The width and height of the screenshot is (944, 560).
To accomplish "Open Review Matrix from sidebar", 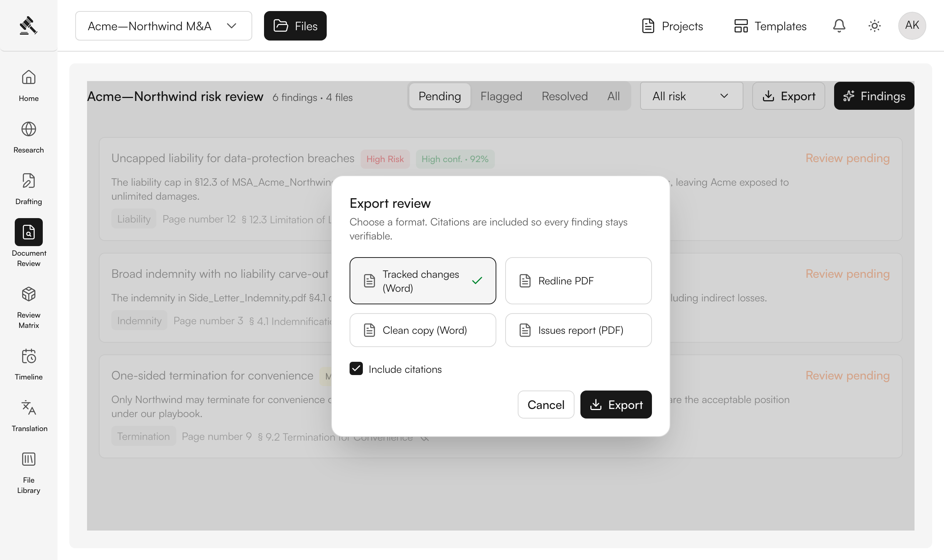I will [x=29, y=308].
